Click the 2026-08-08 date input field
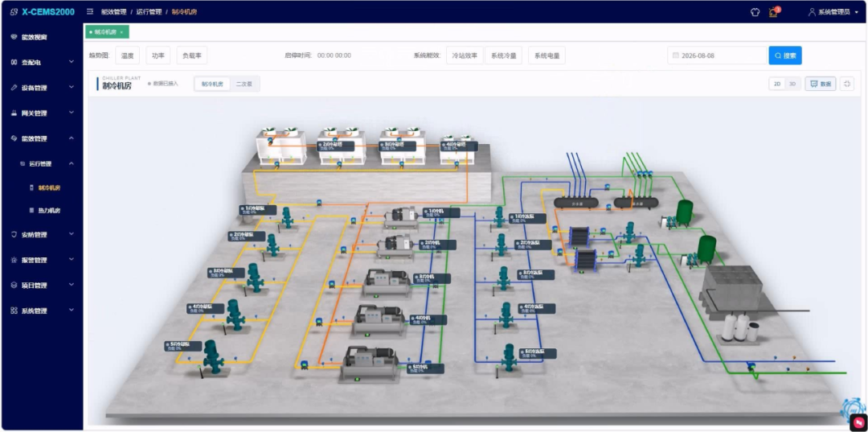Screen dimensions: 868x432 pos(718,56)
